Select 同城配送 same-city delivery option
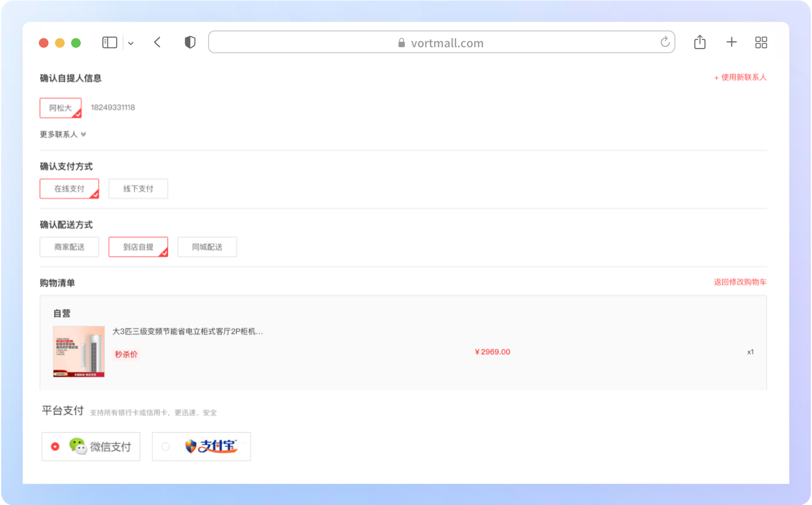The image size is (812, 505). tap(207, 247)
